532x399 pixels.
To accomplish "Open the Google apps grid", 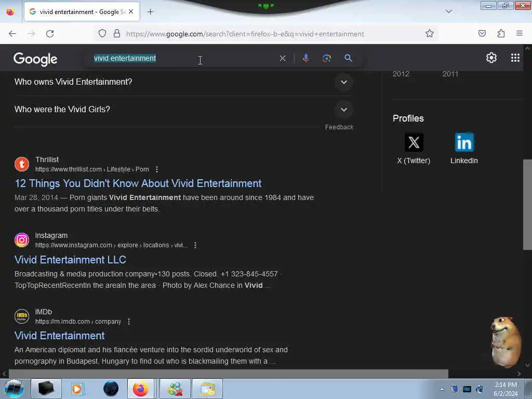I will click(515, 58).
